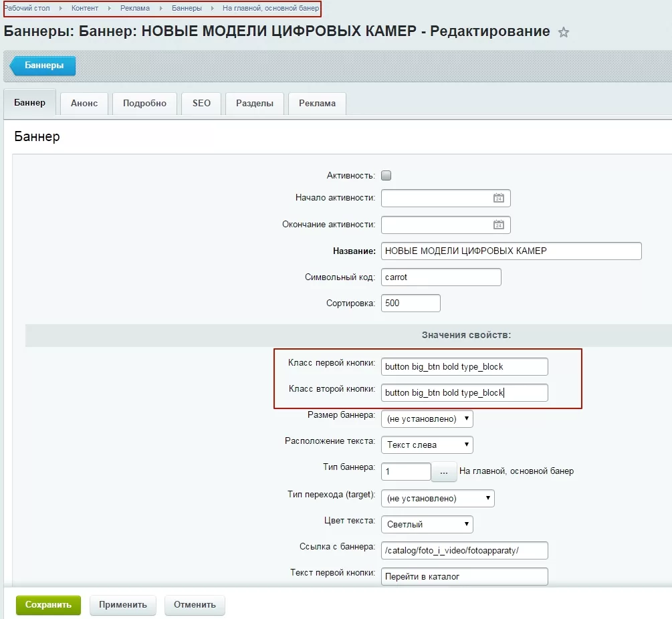Open Баннеры breadcrumb link
The image size is (672, 619).
[187, 8]
